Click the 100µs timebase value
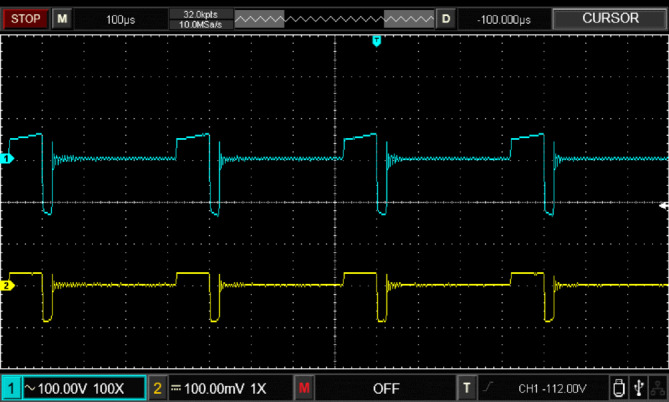Viewport: 669px width, 402px height. pos(121,20)
